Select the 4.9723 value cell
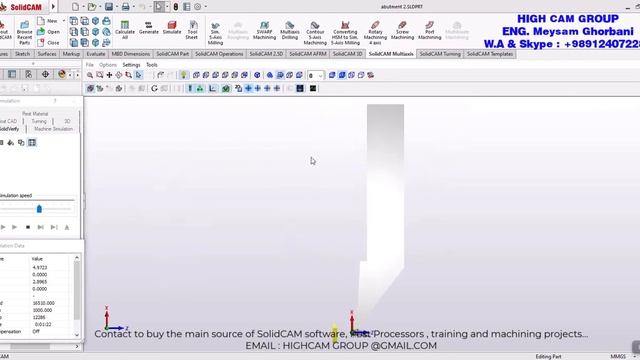The height and width of the screenshot is (360, 640). coord(40,268)
